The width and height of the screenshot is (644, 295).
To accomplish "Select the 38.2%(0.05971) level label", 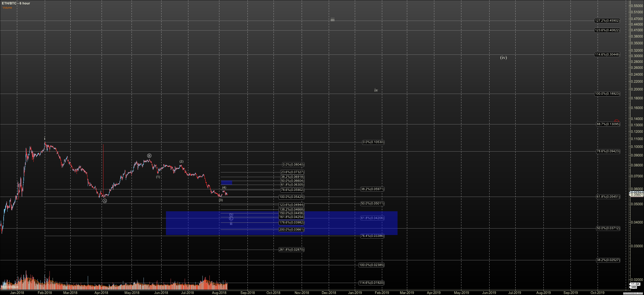I will pyautogui.click(x=372, y=189).
